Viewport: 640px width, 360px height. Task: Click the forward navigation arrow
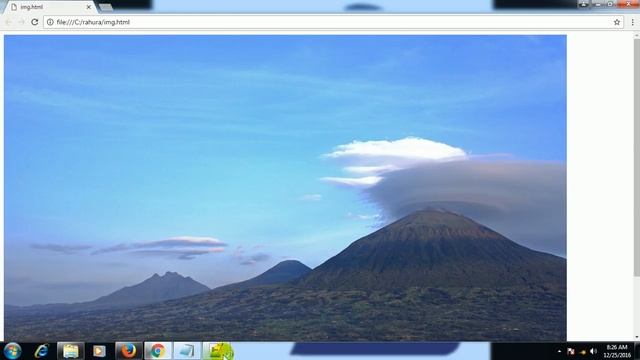[21, 22]
